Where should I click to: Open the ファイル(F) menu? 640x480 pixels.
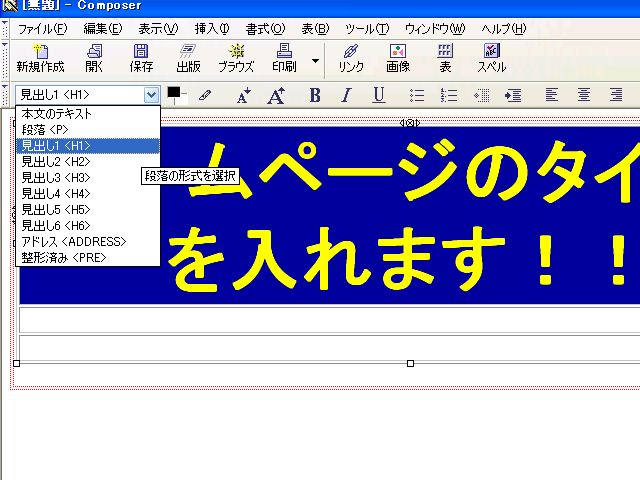pyautogui.click(x=42, y=29)
